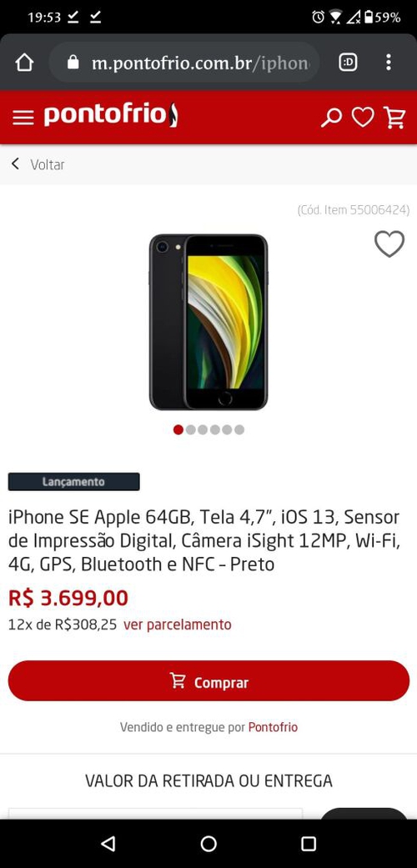Open the Pontofrio seller link

click(x=273, y=727)
